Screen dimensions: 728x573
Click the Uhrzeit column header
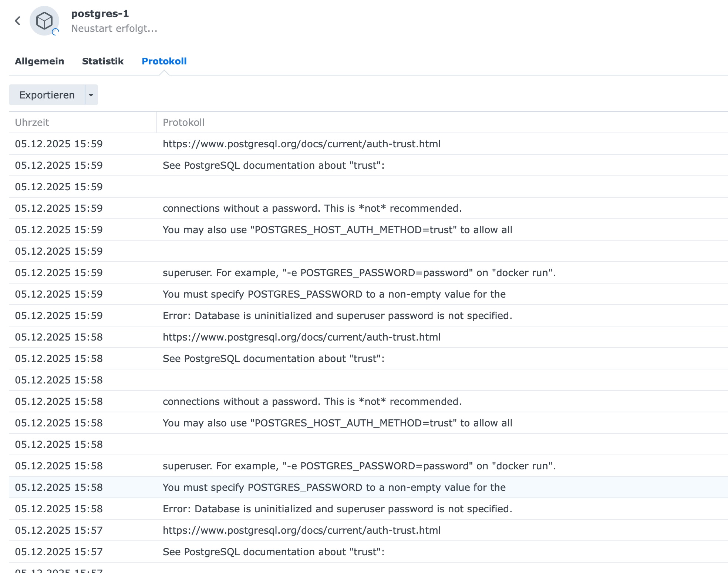pyautogui.click(x=32, y=123)
